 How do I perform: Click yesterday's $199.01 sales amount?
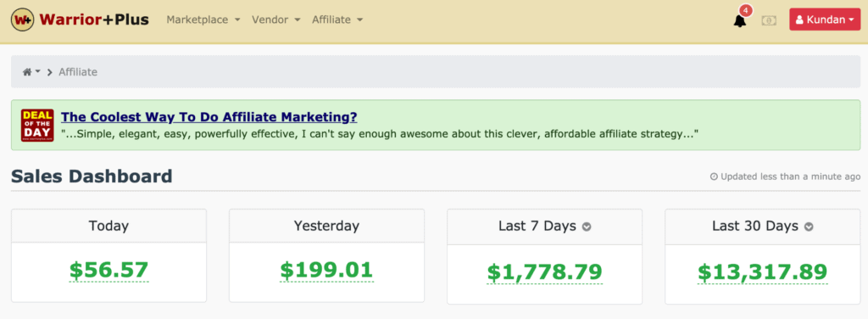click(x=326, y=270)
